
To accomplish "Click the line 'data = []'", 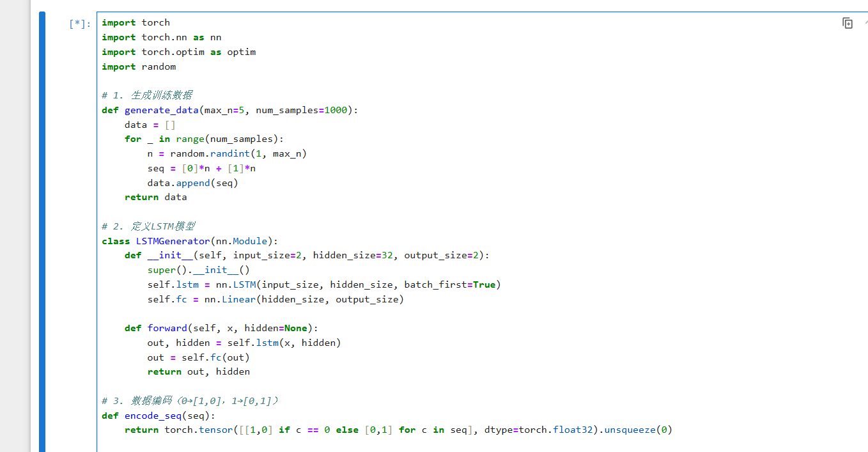I will pos(150,125).
